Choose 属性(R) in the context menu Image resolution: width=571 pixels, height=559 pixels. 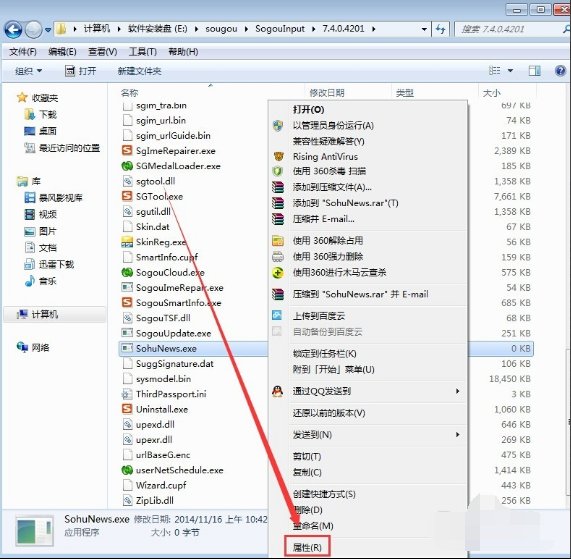pos(307,547)
